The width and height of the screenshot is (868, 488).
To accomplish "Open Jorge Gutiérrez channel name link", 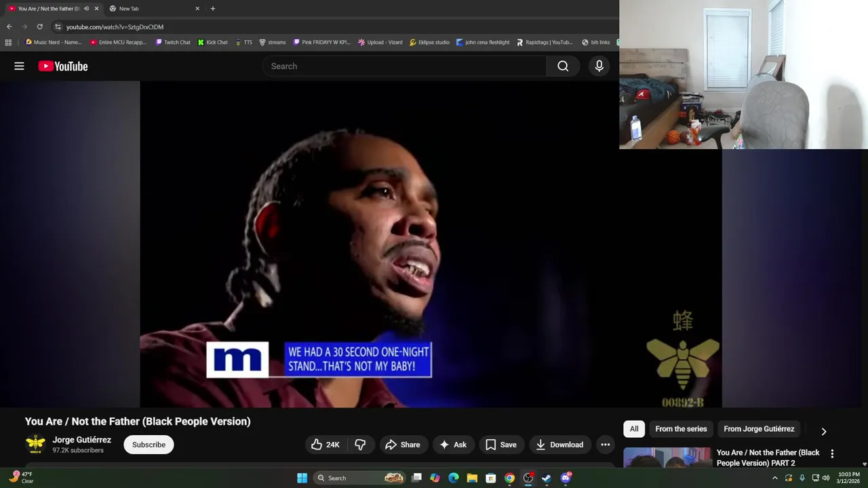I will [81, 440].
